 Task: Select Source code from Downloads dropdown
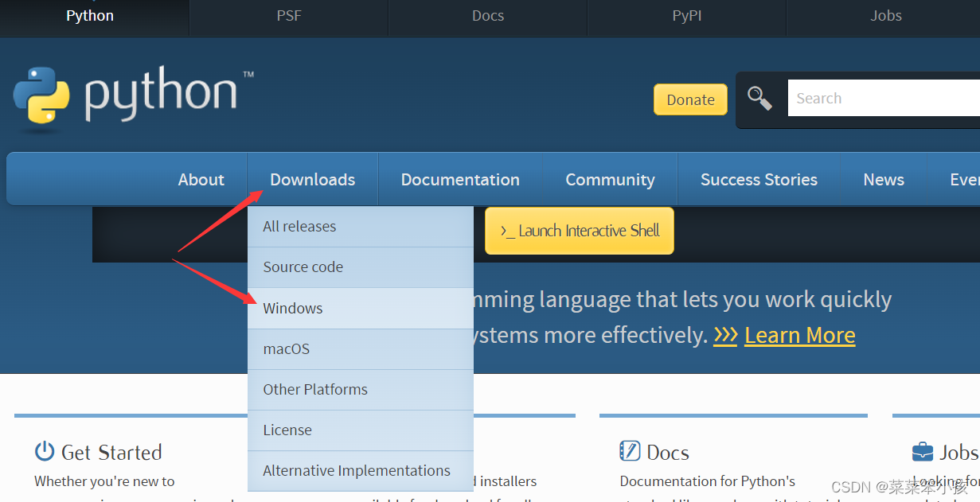pyautogui.click(x=361, y=267)
